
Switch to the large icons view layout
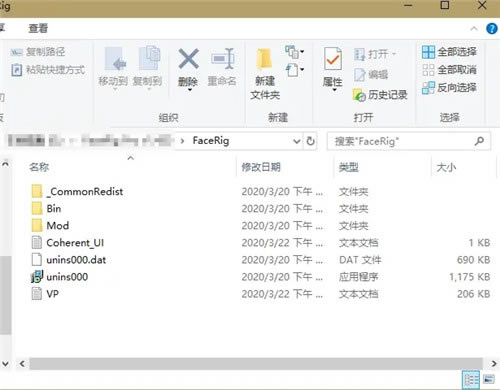click(489, 380)
